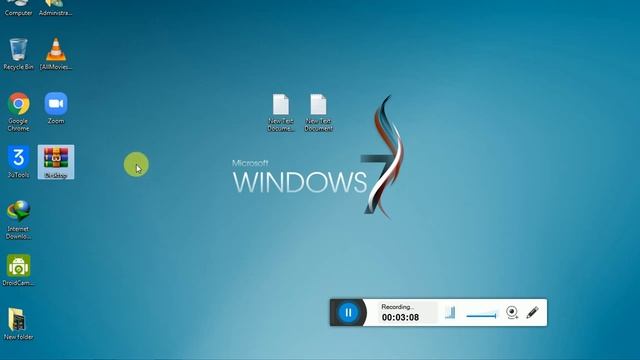Open the Administrator folder icon

pos(56,7)
